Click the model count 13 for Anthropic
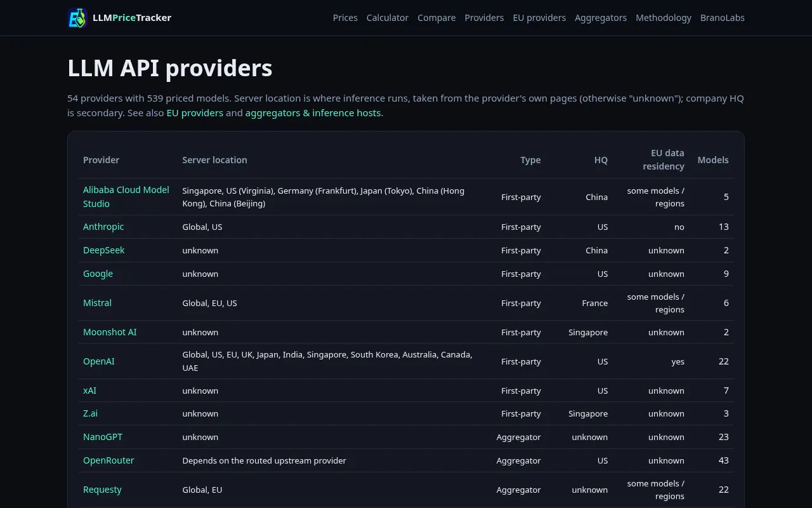The image size is (812, 508). point(724,227)
